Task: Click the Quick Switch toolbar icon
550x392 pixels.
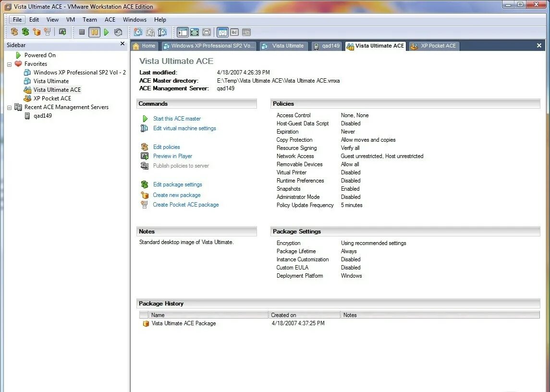Action: tap(207, 32)
